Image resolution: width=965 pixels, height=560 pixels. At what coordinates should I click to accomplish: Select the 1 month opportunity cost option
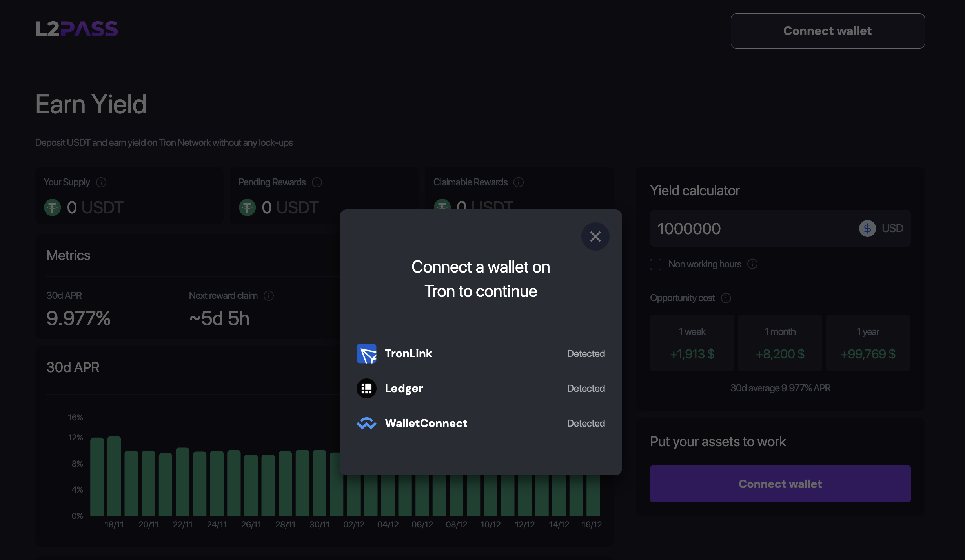(780, 342)
